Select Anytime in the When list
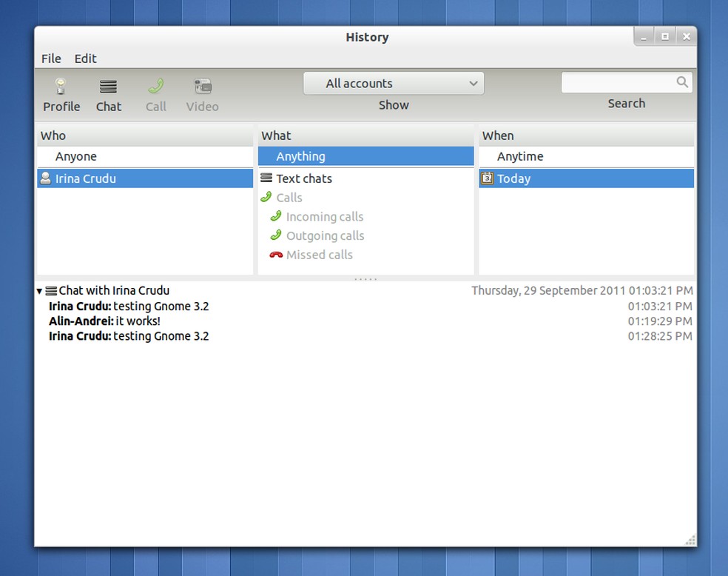 pyautogui.click(x=587, y=156)
